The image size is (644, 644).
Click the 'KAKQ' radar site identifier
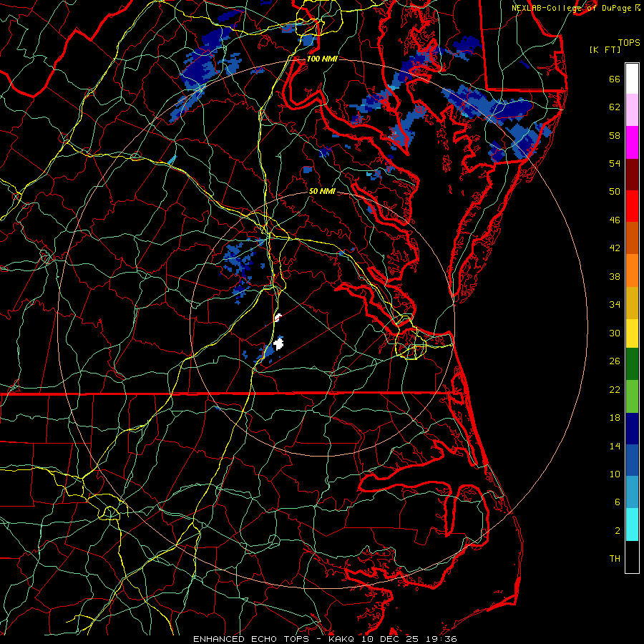[x=343, y=639]
